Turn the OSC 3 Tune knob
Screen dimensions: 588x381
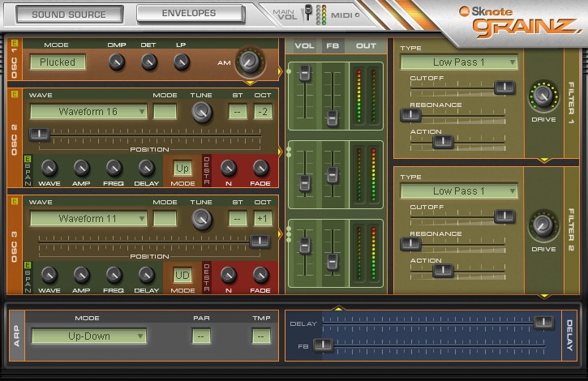(202, 219)
